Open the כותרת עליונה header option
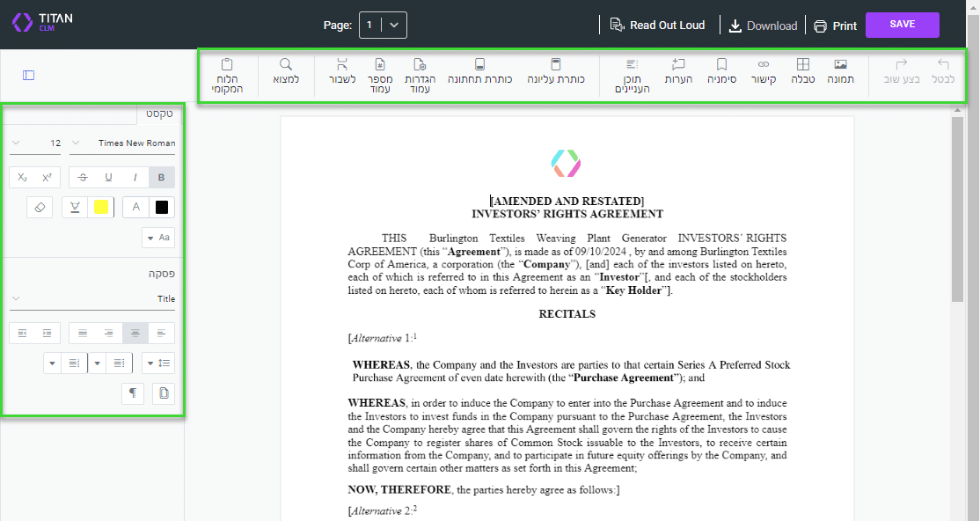 (x=555, y=72)
